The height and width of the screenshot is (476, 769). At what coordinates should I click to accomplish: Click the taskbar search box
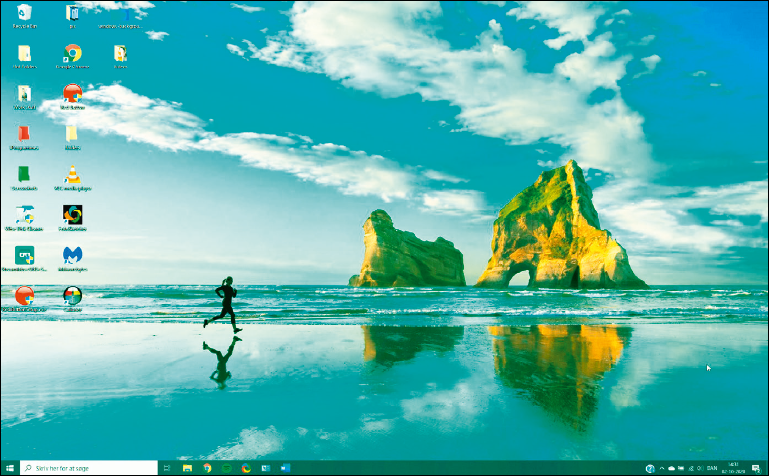(x=90, y=467)
